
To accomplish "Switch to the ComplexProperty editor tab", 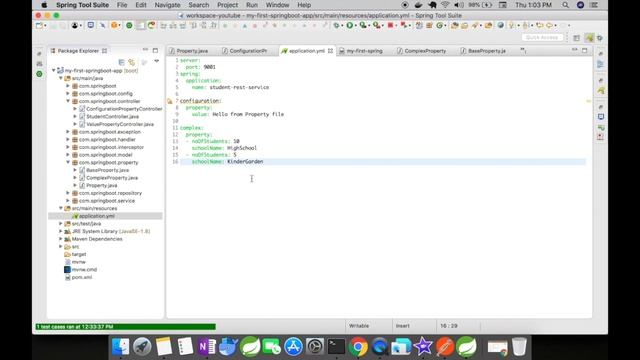I will pos(425,51).
